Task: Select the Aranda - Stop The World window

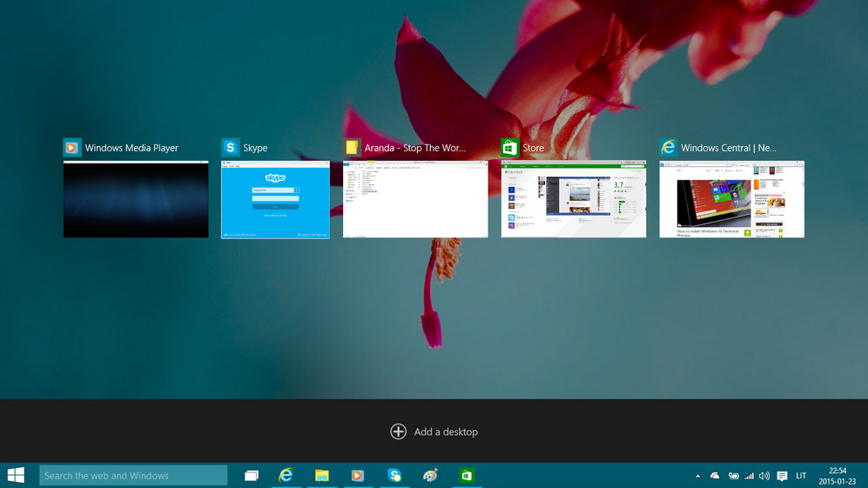Action: tap(415, 199)
